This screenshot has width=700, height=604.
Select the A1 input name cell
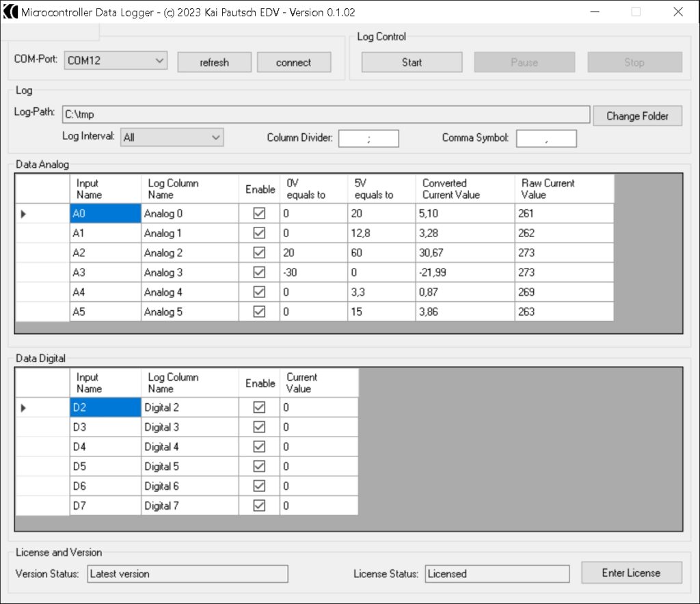click(105, 233)
